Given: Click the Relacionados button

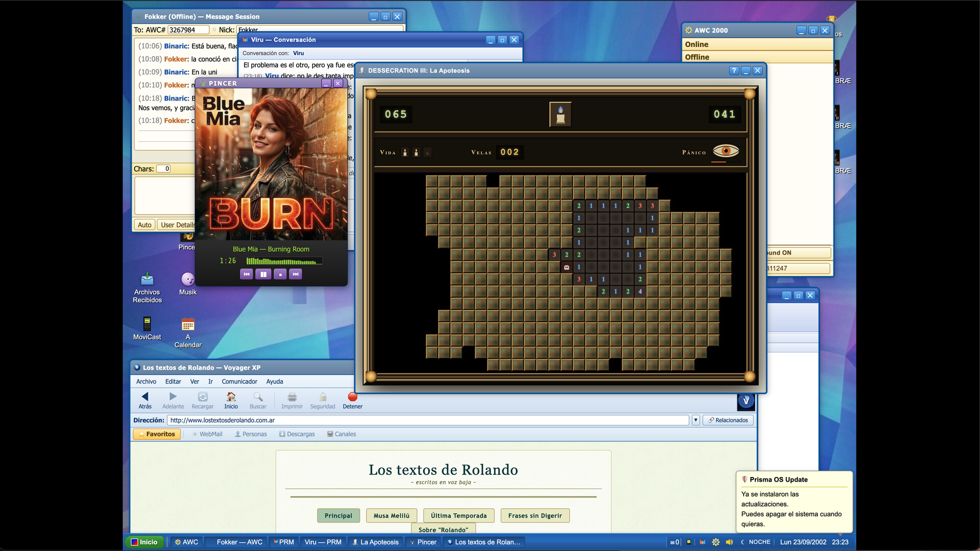Looking at the screenshot, I should point(728,420).
